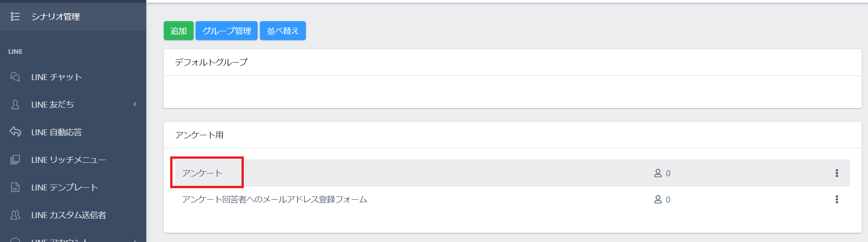Click the グループ管理 button
Image resolution: width=868 pixels, height=242 pixels.
point(226,31)
